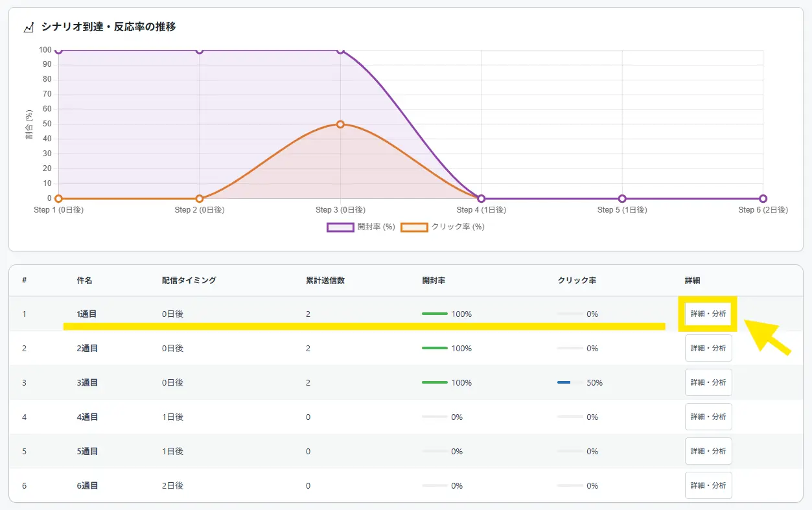Open 詳細・分析 for the 6通目 row
The height and width of the screenshot is (510, 812).
click(708, 485)
